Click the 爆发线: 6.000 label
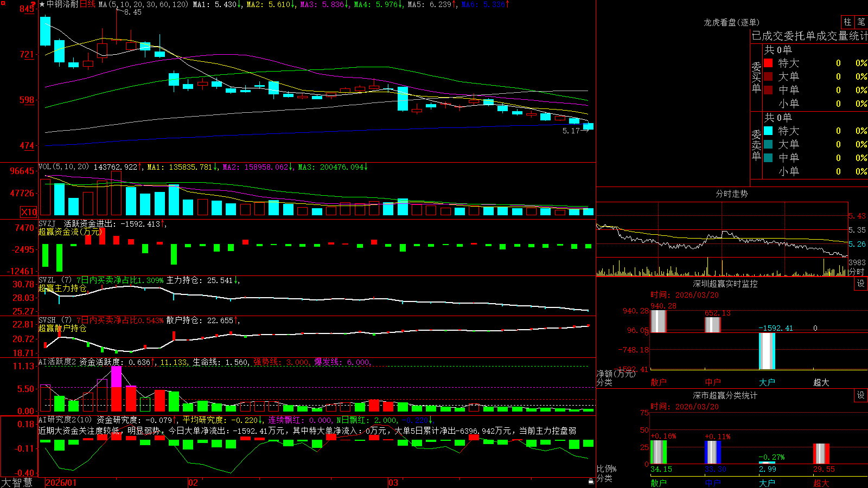 [342, 362]
